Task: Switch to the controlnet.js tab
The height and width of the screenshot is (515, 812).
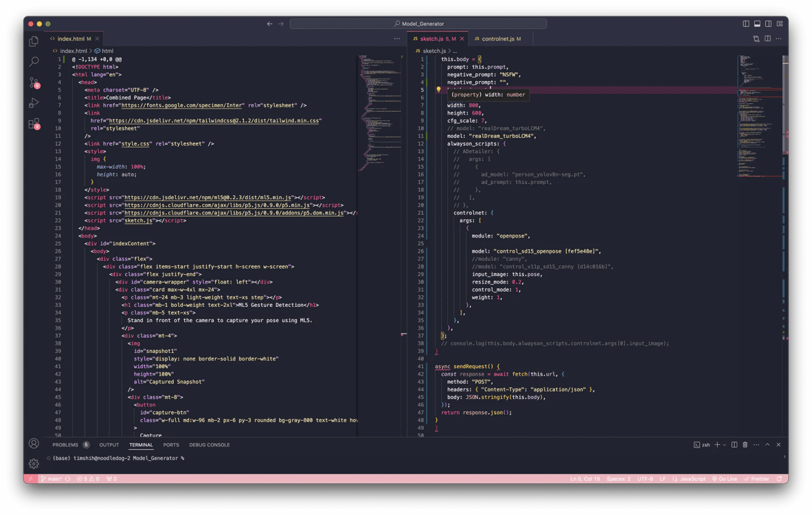Action: click(498, 39)
